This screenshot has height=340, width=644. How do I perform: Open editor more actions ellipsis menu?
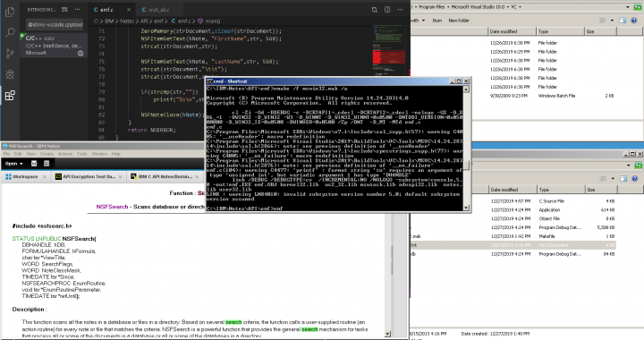click(400, 10)
